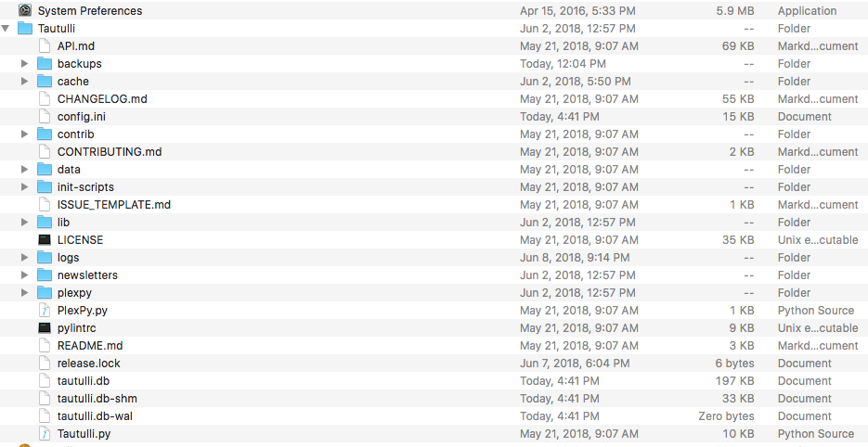Screen dimensions: 868x447
Task: Expand the logs folder disclosure triangle
Action: [x=25, y=258]
